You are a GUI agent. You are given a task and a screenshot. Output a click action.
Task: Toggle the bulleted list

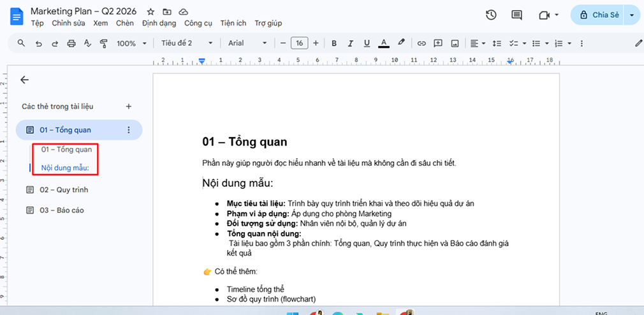(536, 43)
